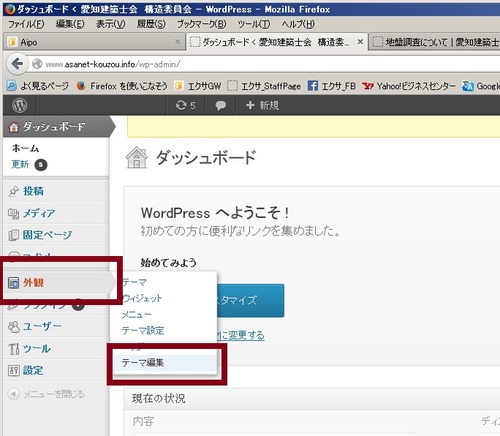Viewport: 500px width, 436px height.
Task: Switch to the 地盤調査について tab
Action: pos(435,42)
